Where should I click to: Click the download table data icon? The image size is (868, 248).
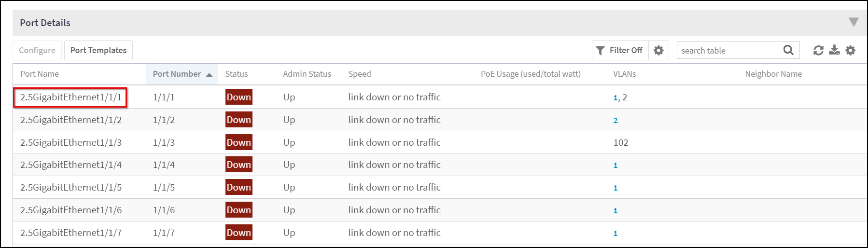pos(834,50)
